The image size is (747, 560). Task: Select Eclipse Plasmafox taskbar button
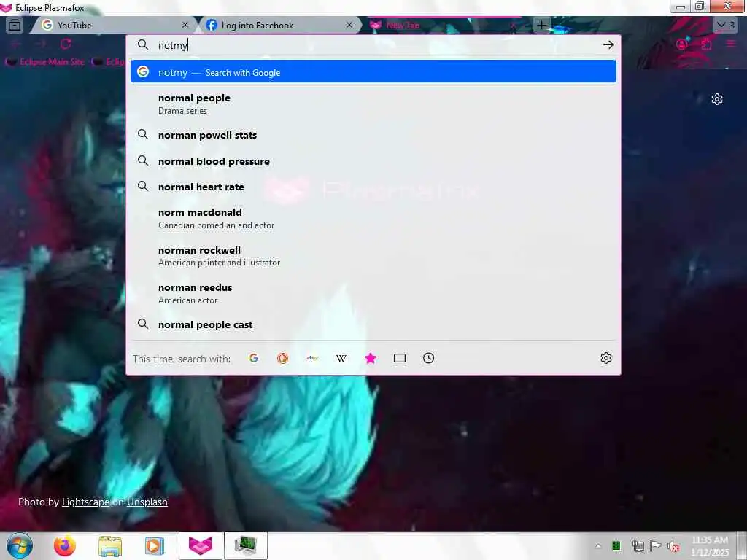[x=201, y=545]
